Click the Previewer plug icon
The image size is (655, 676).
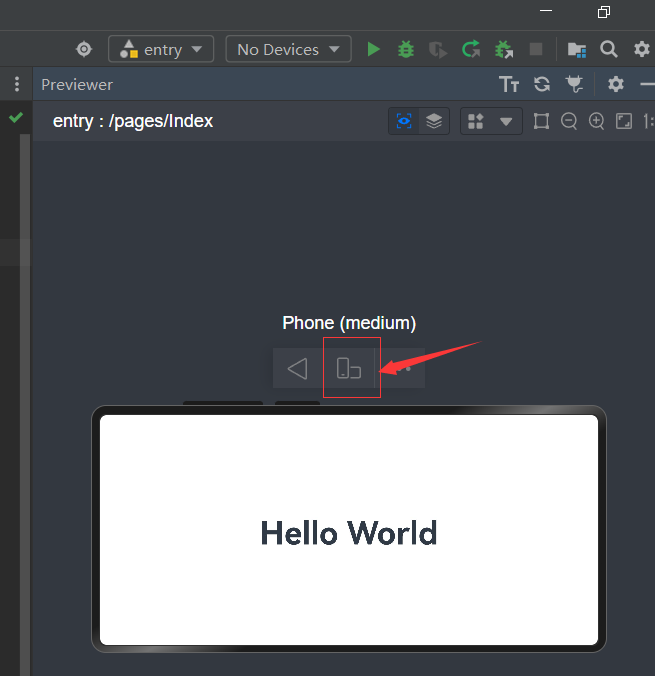574,84
